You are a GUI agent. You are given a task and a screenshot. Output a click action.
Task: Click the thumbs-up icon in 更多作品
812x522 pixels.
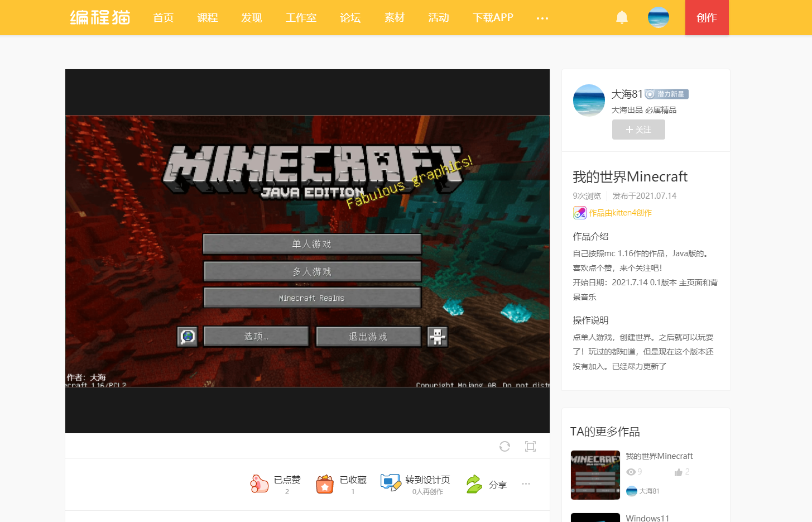pyautogui.click(x=679, y=472)
